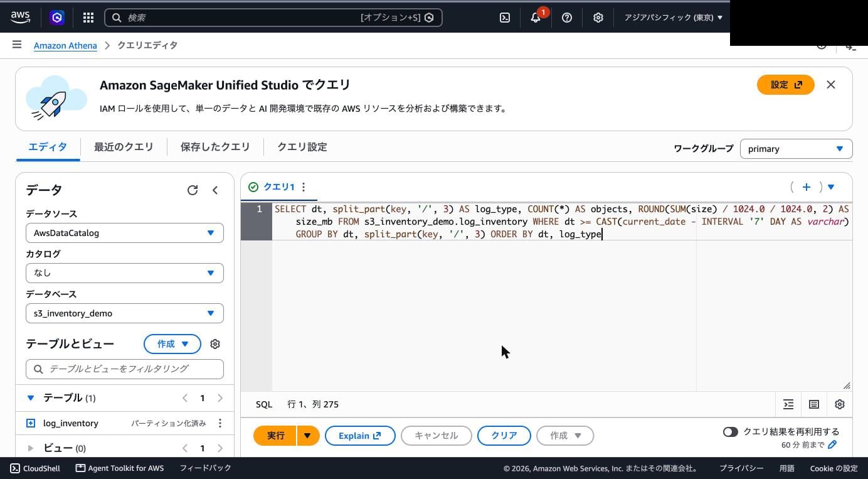Open the region selector アジアパシフィック (東京)
This screenshot has height=479, width=868.
point(673,18)
